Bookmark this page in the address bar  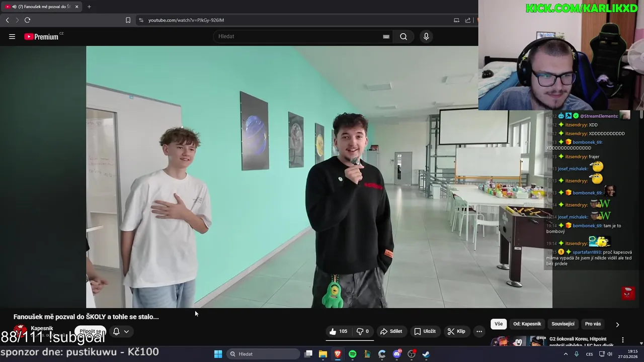128,20
